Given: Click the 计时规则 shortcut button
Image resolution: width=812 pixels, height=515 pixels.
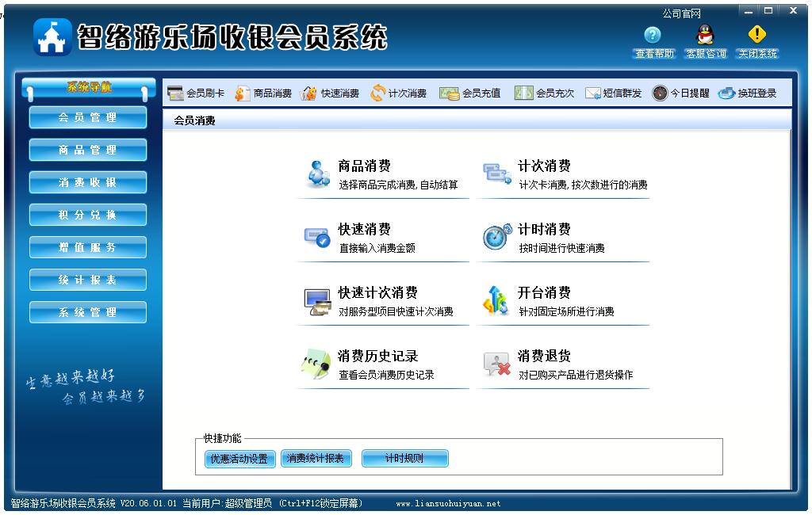Looking at the screenshot, I should tap(404, 459).
